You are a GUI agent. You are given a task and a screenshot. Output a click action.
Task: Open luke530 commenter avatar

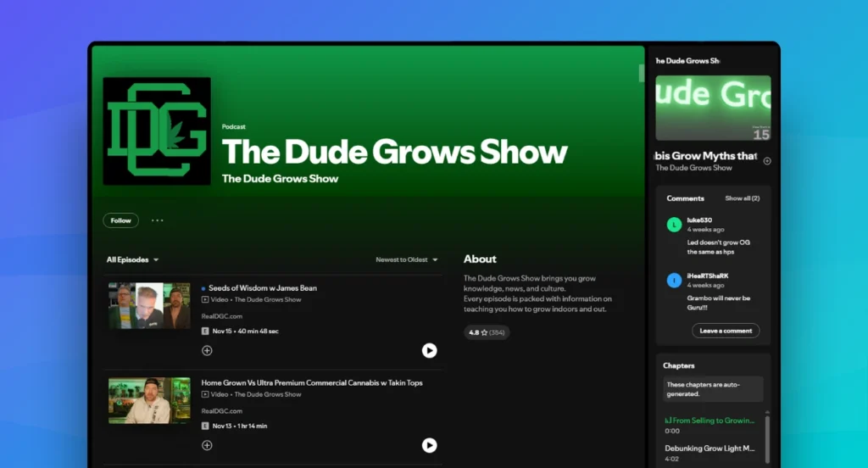coord(674,225)
